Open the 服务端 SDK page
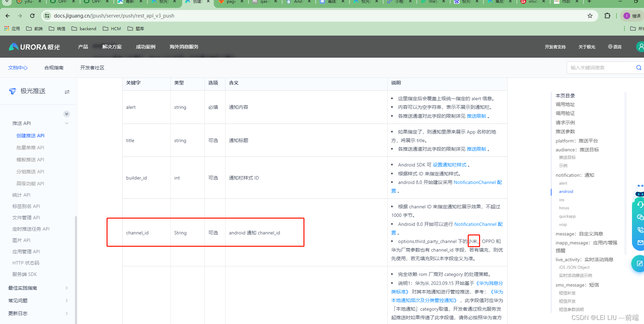Image resolution: width=644 pixels, height=324 pixels. pyautogui.click(x=24, y=274)
